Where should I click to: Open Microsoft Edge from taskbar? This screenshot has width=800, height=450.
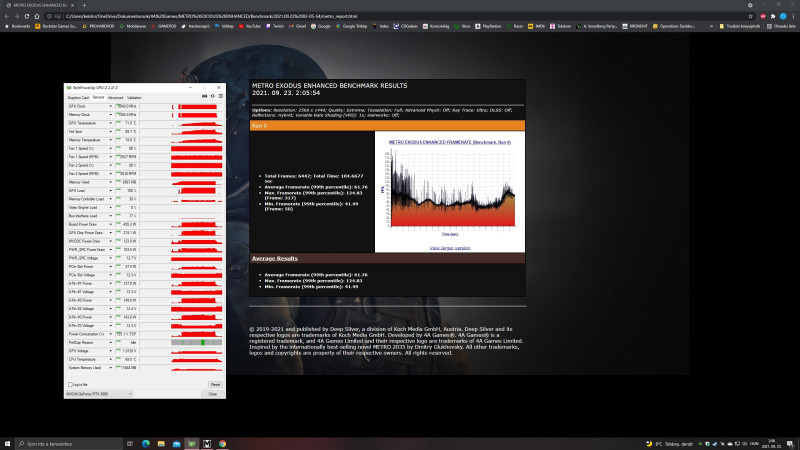click(146, 444)
